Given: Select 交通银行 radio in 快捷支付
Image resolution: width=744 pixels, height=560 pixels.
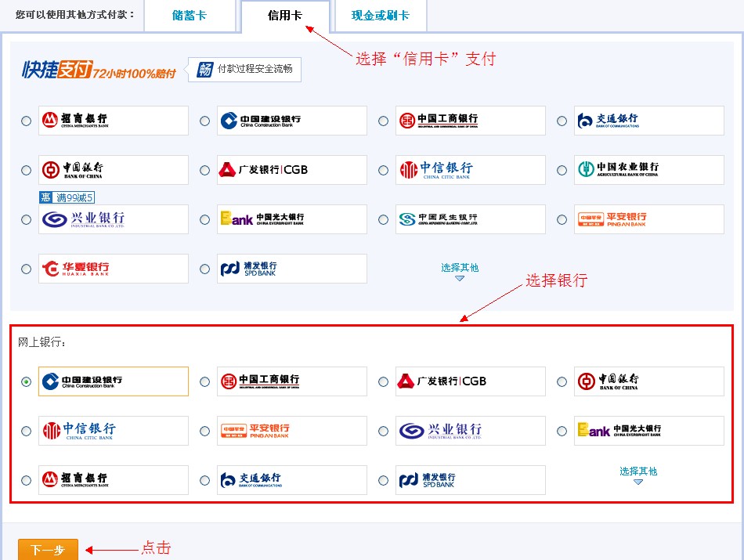Looking at the screenshot, I should coord(562,121).
